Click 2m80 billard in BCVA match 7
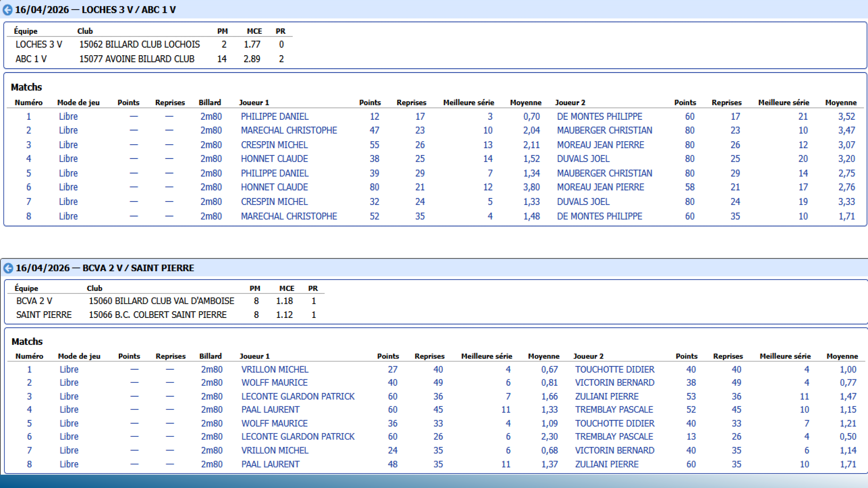 212,450
